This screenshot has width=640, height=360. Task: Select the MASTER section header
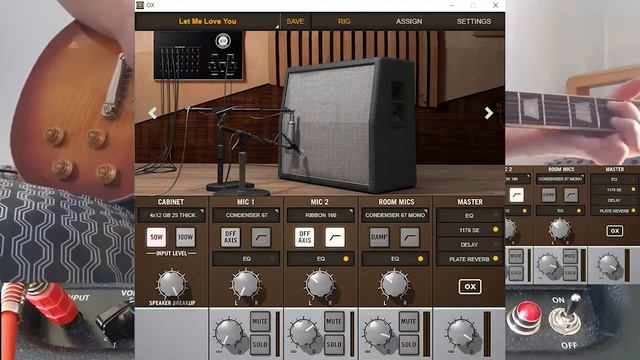pos(470,202)
